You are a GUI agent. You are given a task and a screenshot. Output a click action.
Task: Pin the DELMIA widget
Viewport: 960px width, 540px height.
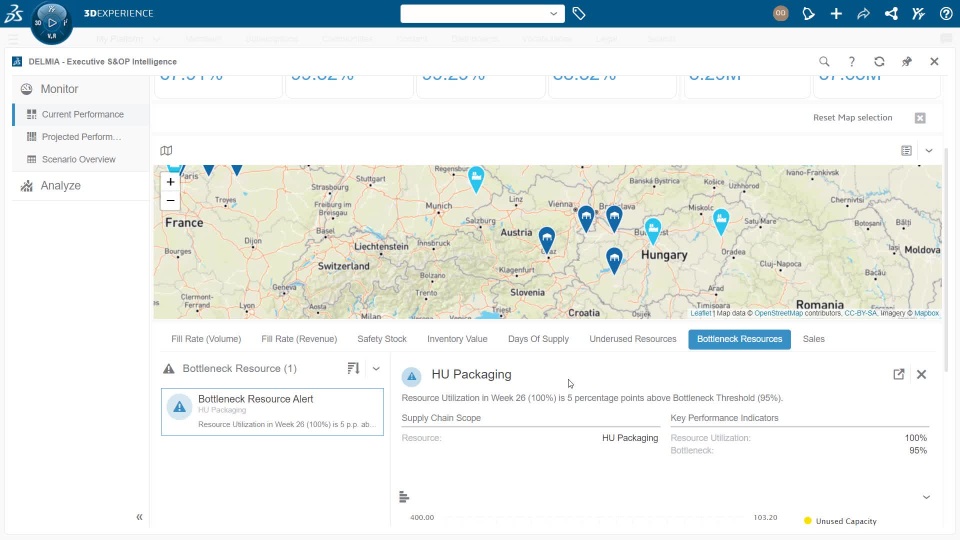click(907, 61)
